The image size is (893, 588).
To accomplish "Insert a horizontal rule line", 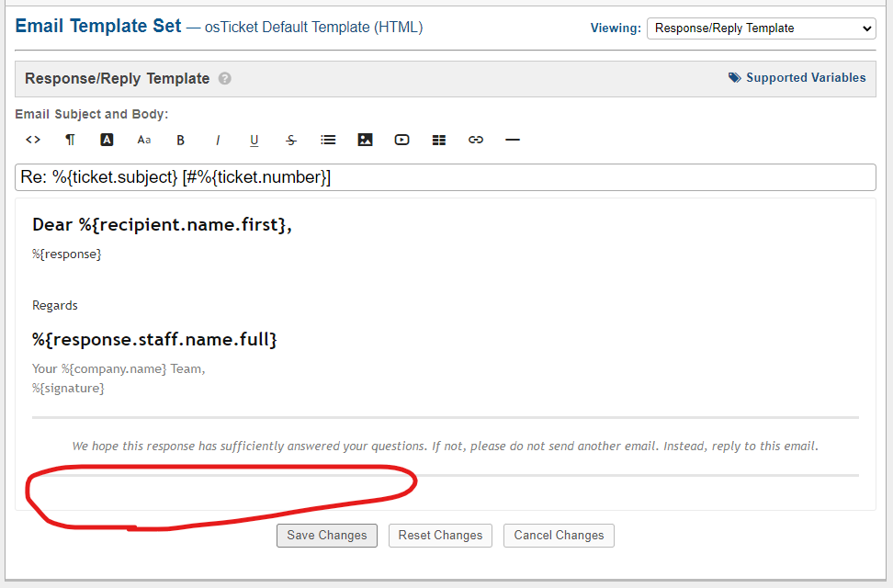I will click(513, 140).
